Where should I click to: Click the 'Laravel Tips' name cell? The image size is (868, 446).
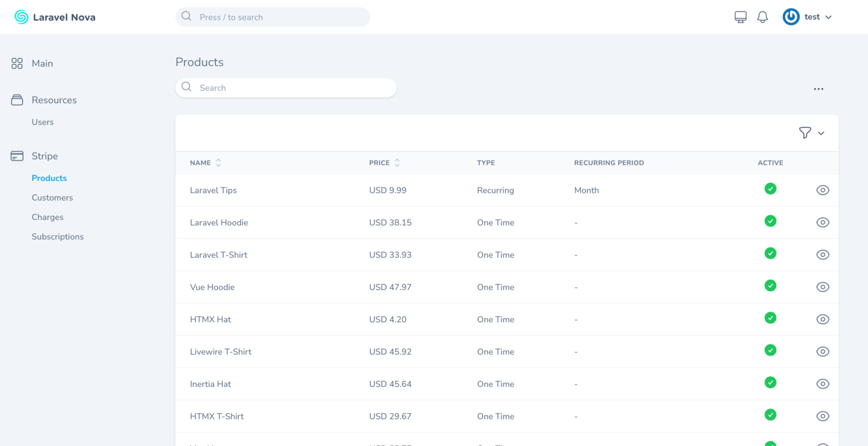[213, 190]
